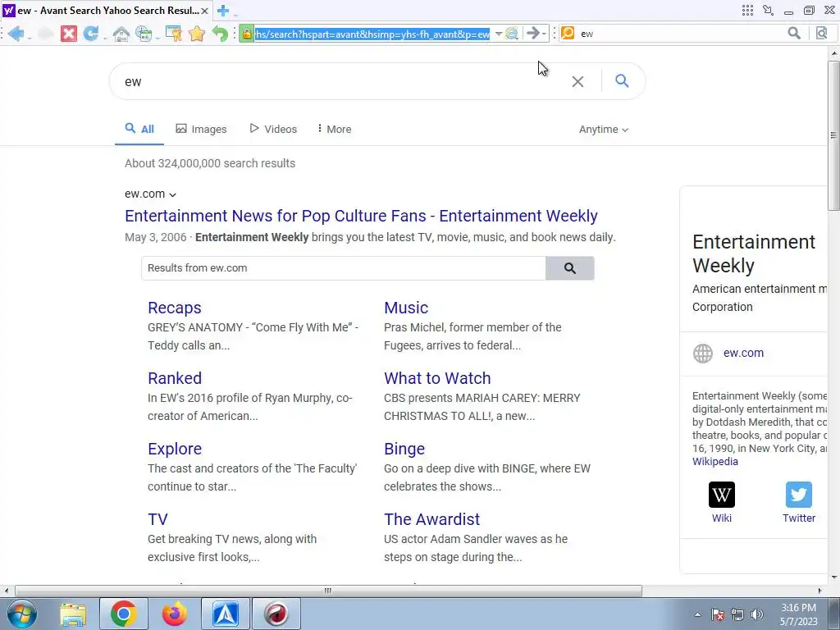This screenshot has height=630, width=840.
Task: Click the horizontal scrollbar thumb
Action: coord(328,591)
